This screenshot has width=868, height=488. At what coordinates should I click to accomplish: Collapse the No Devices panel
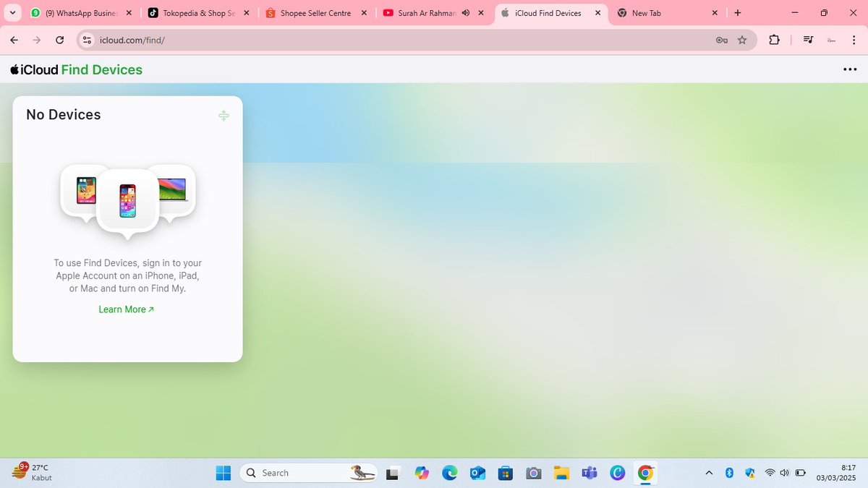[x=224, y=116]
